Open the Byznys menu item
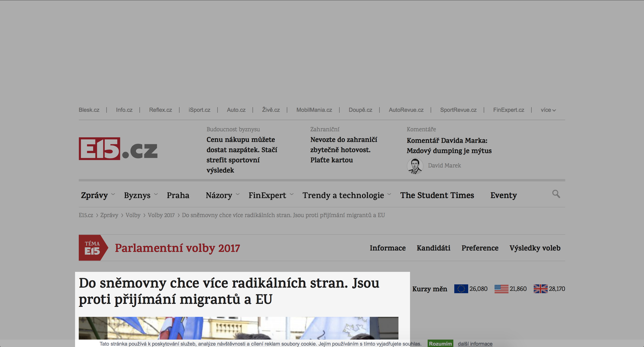This screenshot has height=347, width=644. click(x=137, y=195)
